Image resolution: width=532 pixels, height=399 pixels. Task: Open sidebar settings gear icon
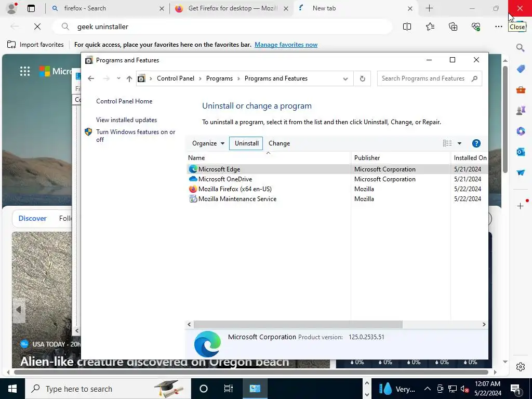pos(521,367)
